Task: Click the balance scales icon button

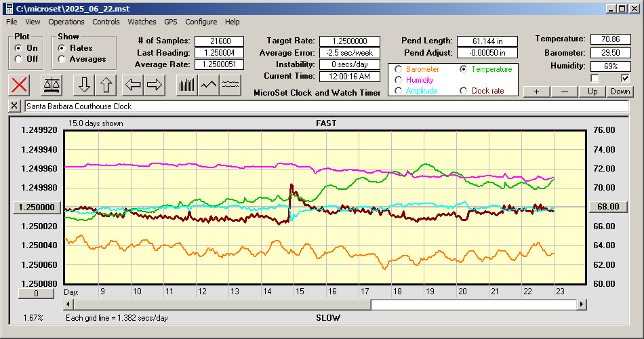Action: [x=52, y=85]
